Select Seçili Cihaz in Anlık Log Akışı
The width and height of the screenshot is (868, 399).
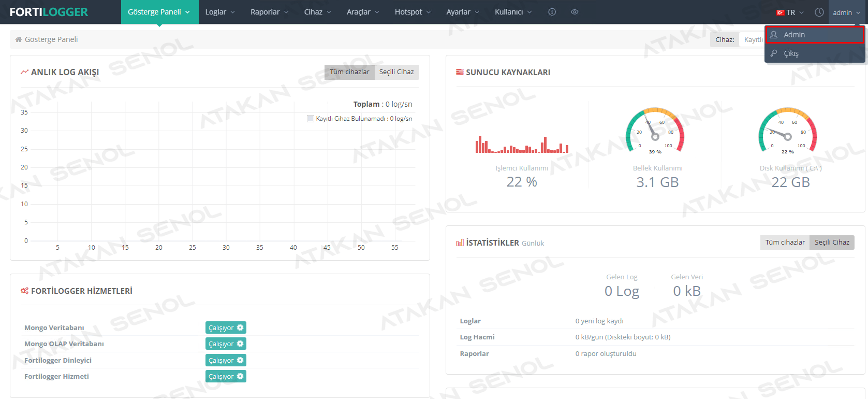[x=396, y=72]
